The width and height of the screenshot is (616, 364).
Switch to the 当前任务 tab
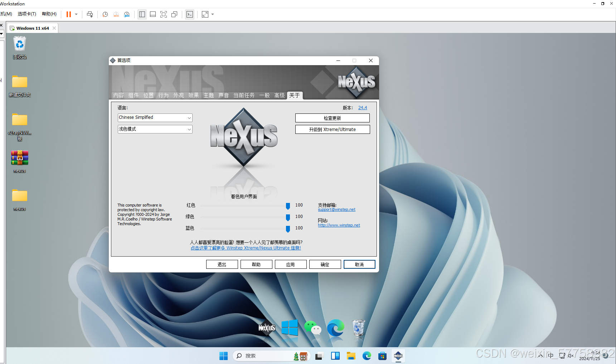[244, 95]
